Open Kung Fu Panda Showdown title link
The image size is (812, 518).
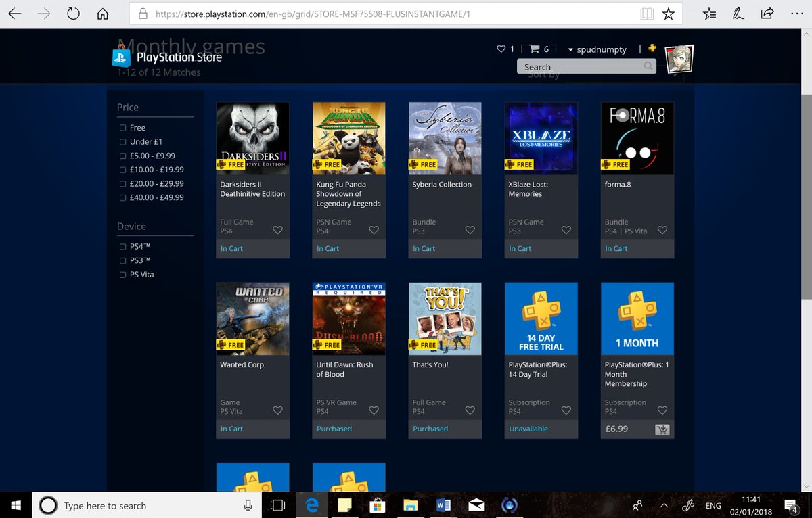click(348, 194)
